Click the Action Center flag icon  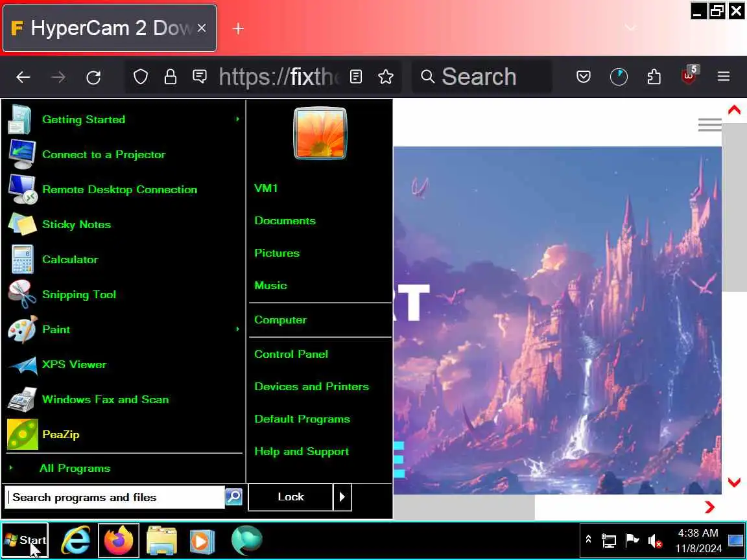pos(632,540)
